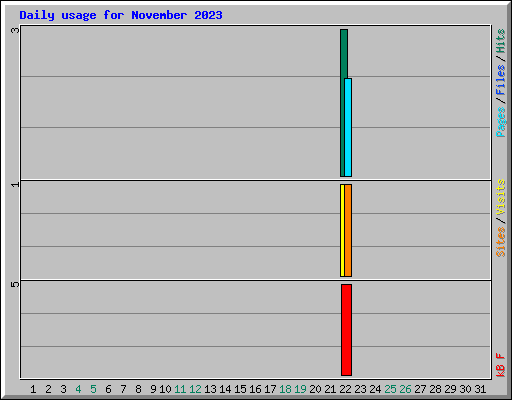Click day label 16 on x-axis
This screenshot has width=512, height=400.
255,389
